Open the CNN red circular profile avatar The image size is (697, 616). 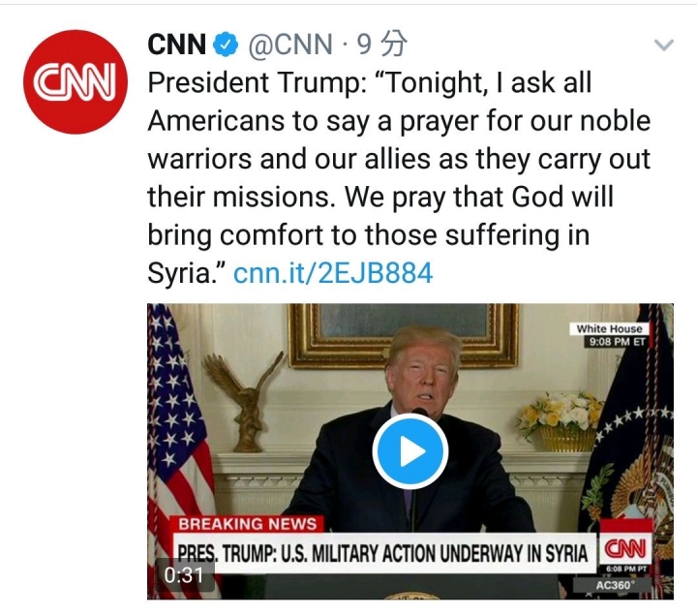(76, 81)
